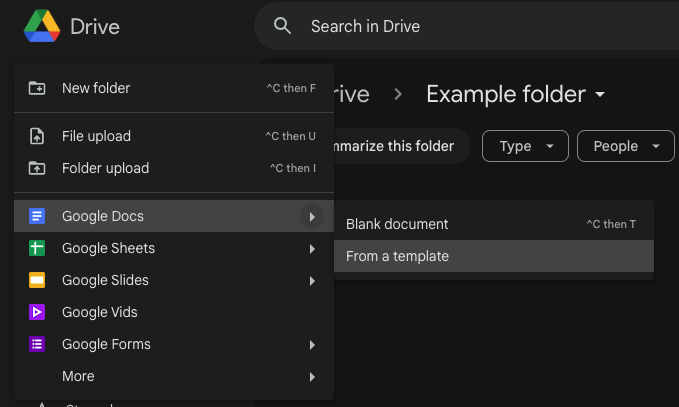Open the People filter dropdown
Viewport: 679px width, 407px height.
click(626, 146)
